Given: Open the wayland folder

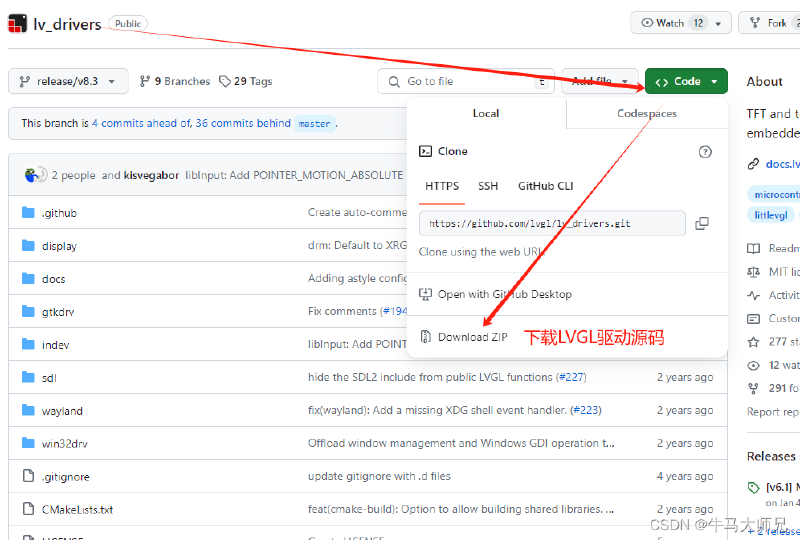Looking at the screenshot, I should click(x=62, y=411).
